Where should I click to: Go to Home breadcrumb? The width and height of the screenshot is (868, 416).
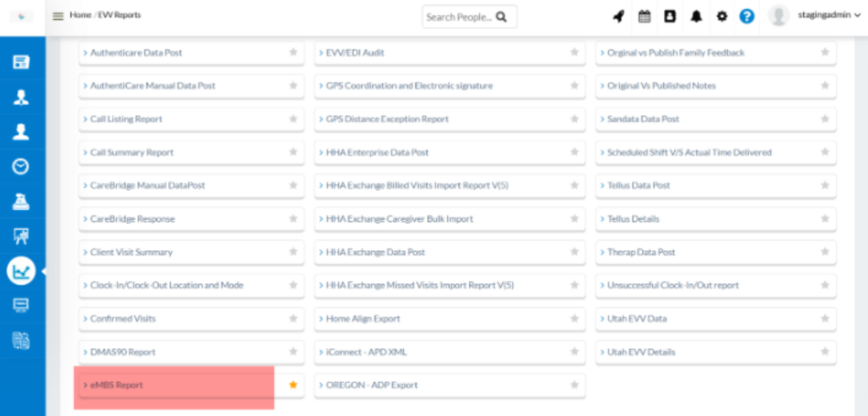80,15
